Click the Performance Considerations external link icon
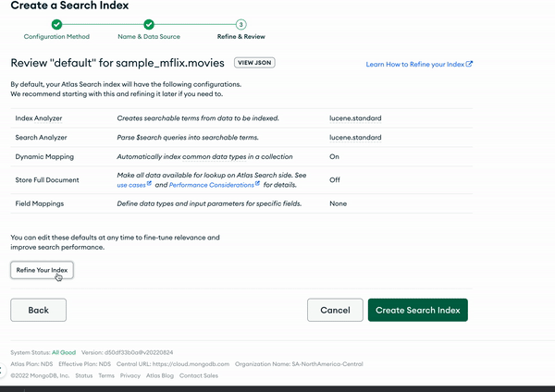Viewport: 555px width, 392px height. click(255, 185)
